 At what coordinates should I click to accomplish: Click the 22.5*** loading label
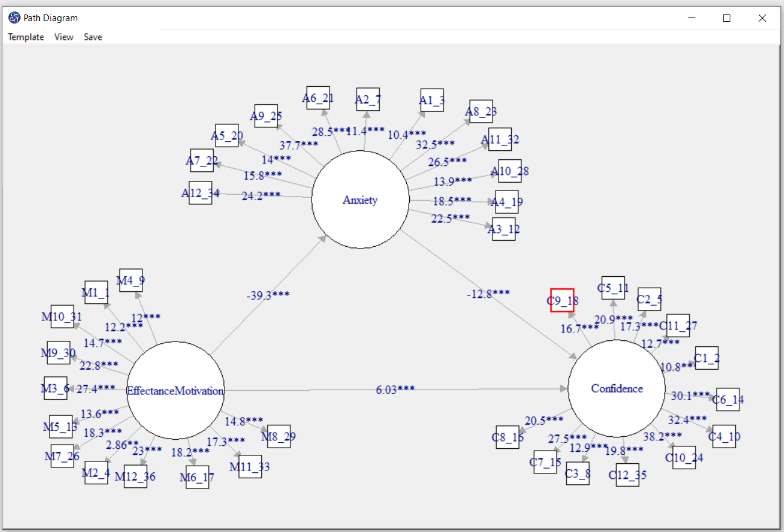coord(450,218)
